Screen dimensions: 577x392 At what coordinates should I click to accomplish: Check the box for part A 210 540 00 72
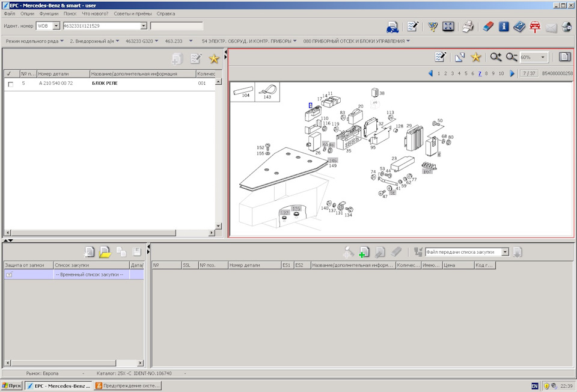click(10, 84)
